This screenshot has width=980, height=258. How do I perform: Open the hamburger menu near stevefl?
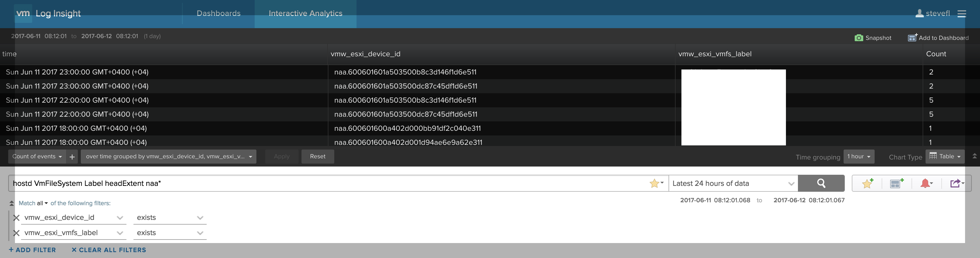[x=962, y=14]
